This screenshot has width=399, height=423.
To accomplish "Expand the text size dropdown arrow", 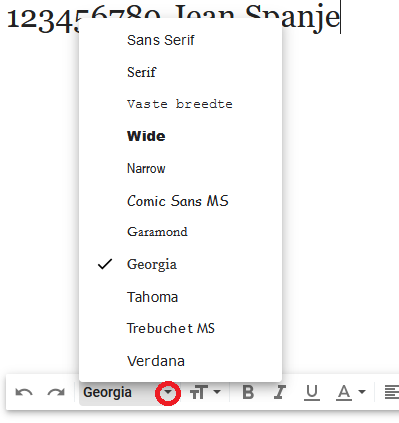I will (217, 392).
